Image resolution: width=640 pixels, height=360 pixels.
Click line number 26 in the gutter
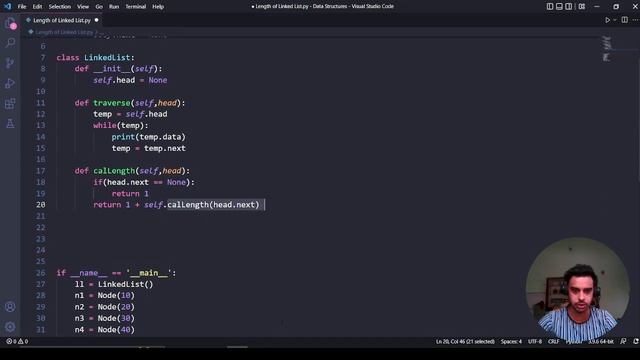click(41, 273)
